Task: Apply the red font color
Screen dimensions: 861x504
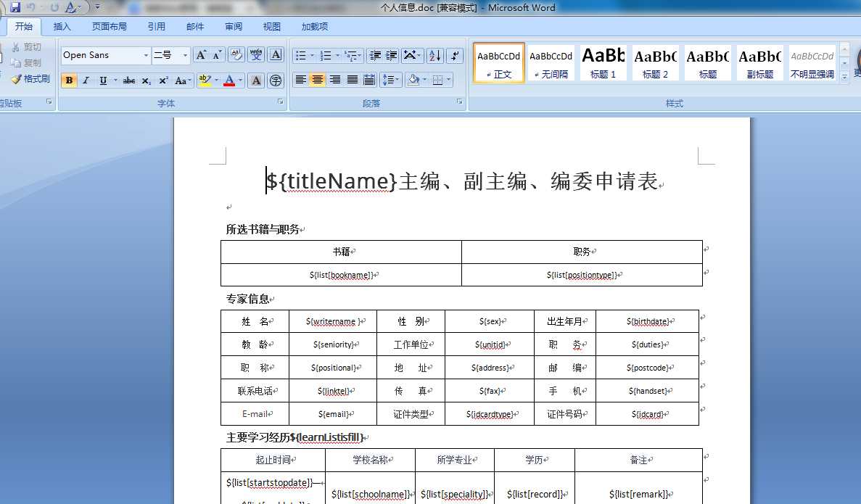Action: [x=229, y=80]
